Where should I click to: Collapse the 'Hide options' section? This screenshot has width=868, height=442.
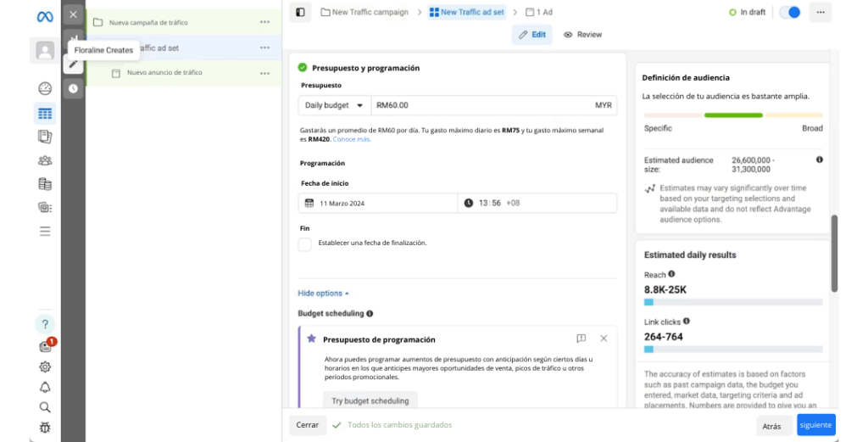coord(323,294)
